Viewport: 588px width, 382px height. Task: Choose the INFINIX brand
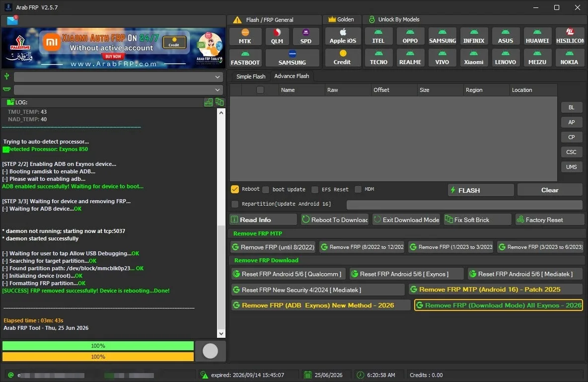point(474,36)
